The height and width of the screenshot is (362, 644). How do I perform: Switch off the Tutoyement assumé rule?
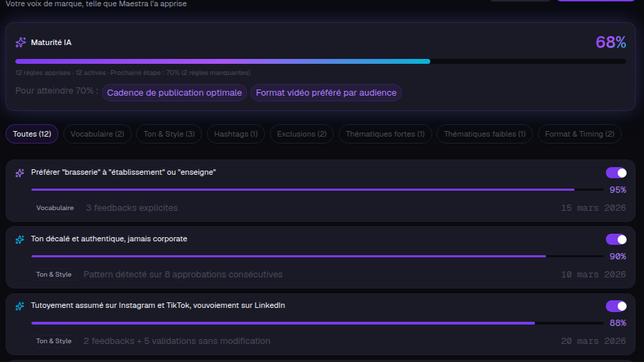tap(616, 306)
